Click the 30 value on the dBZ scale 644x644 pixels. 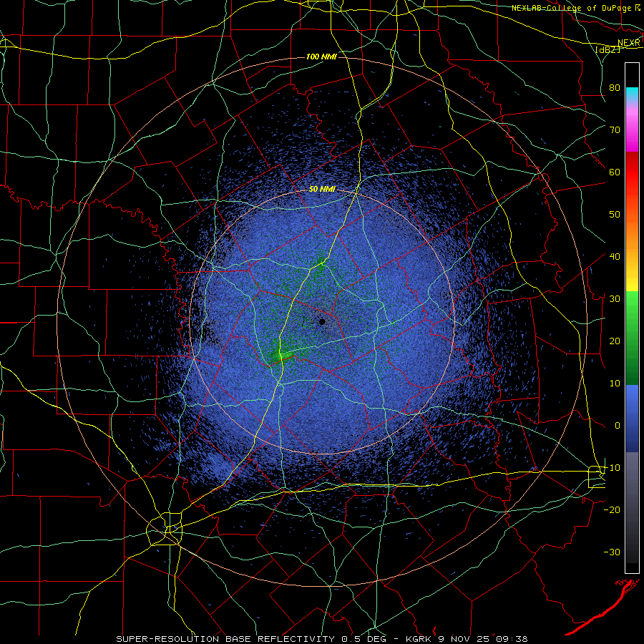pos(615,299)
